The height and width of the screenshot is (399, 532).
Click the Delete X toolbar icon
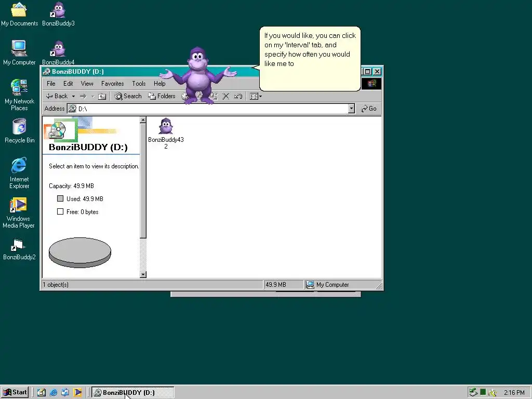(225, 96)
